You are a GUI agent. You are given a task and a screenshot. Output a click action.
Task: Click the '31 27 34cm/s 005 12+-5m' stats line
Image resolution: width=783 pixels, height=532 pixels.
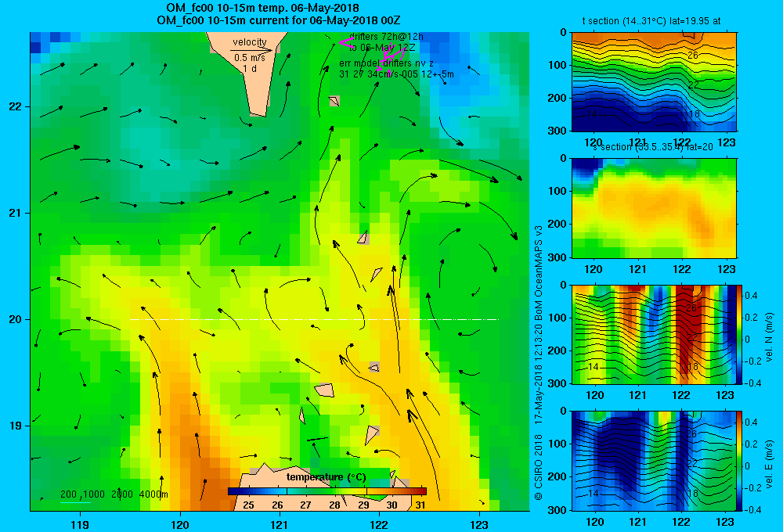pos(396,74)
